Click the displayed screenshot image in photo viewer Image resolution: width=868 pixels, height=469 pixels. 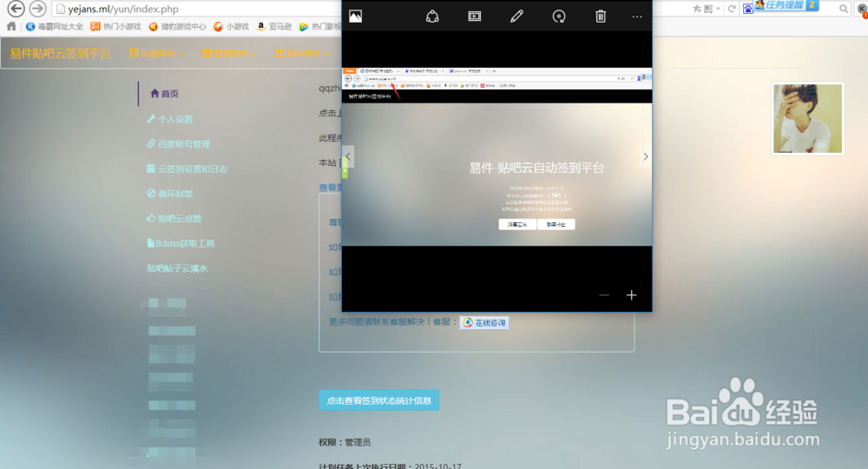pos(497,156)
